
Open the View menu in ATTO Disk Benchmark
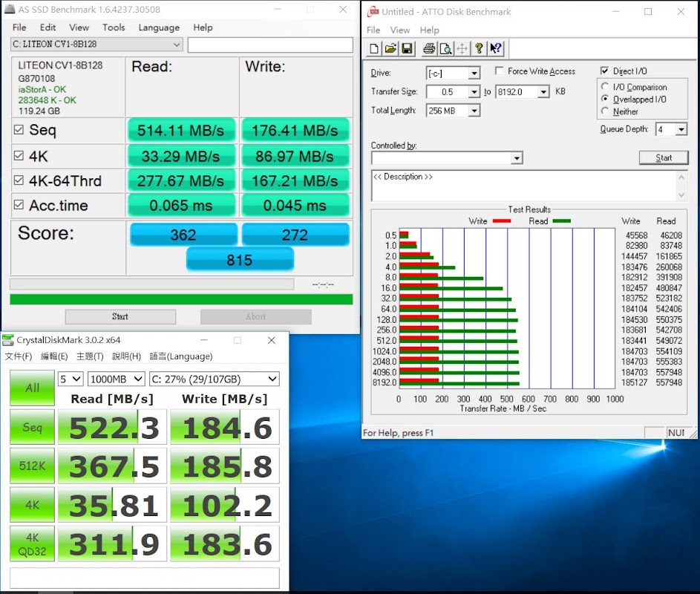[399, 30]
